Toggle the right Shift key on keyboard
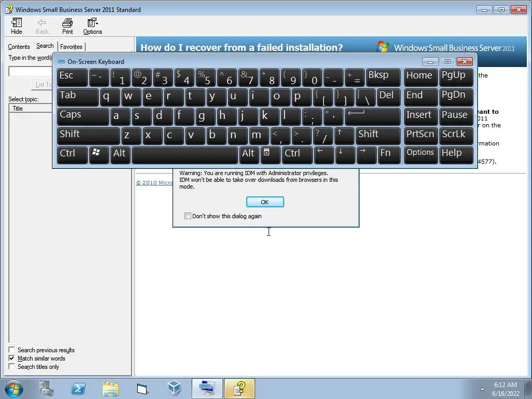 378,136
